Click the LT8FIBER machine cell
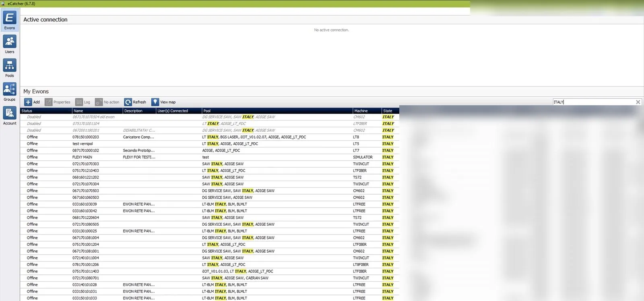644x301 pixels. [361, 265]
